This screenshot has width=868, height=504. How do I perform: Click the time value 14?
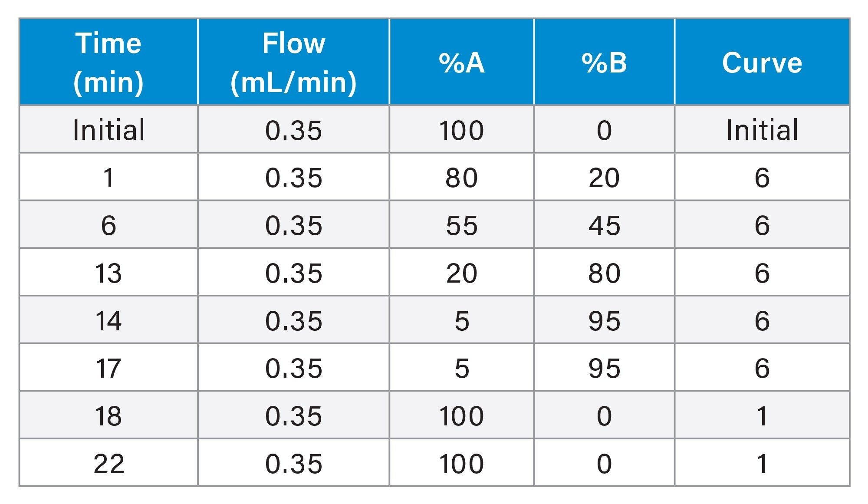point(108,321)
